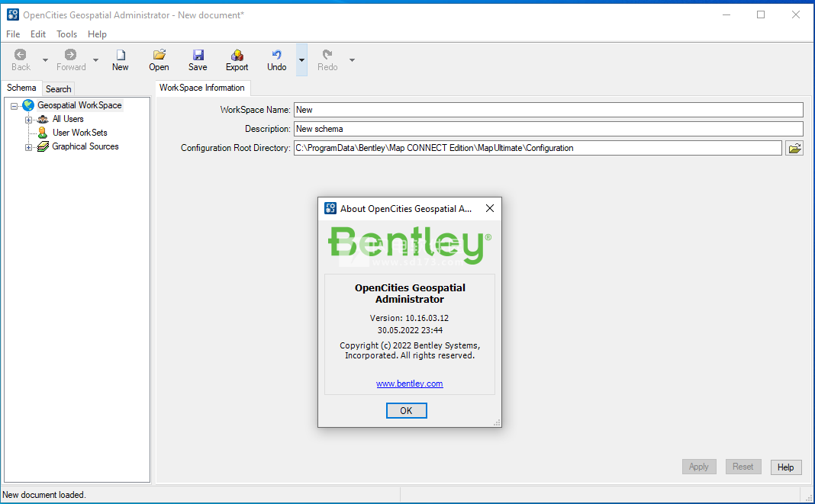Click the Export toolbar icon
The width and height of the screenshot is (815, 504).
click(237, 55)
